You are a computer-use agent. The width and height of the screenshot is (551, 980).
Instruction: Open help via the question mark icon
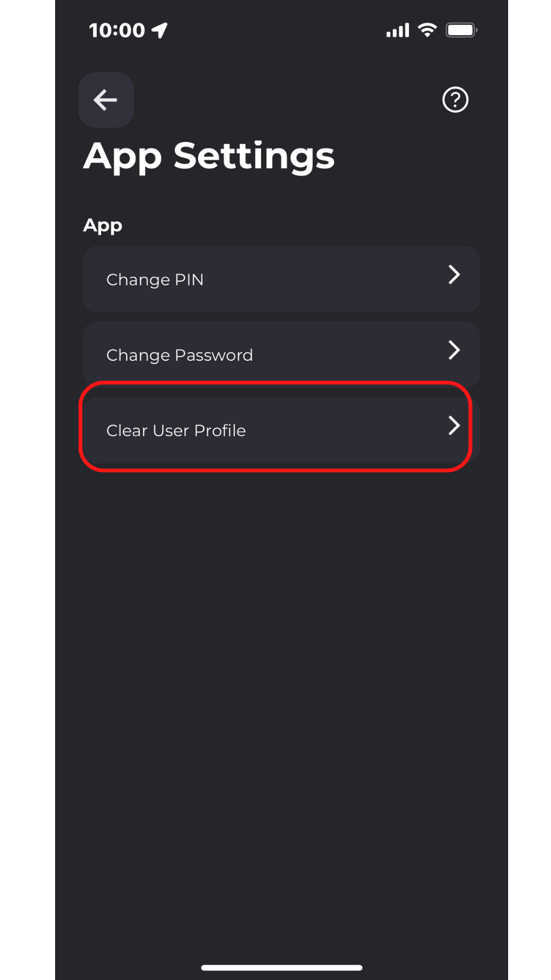[x=455, y=100]
